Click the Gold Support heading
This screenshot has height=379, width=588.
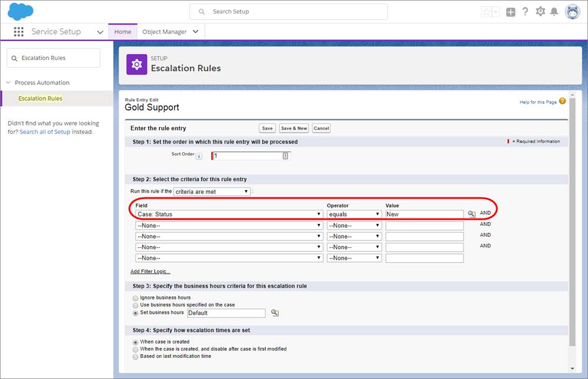152,108
